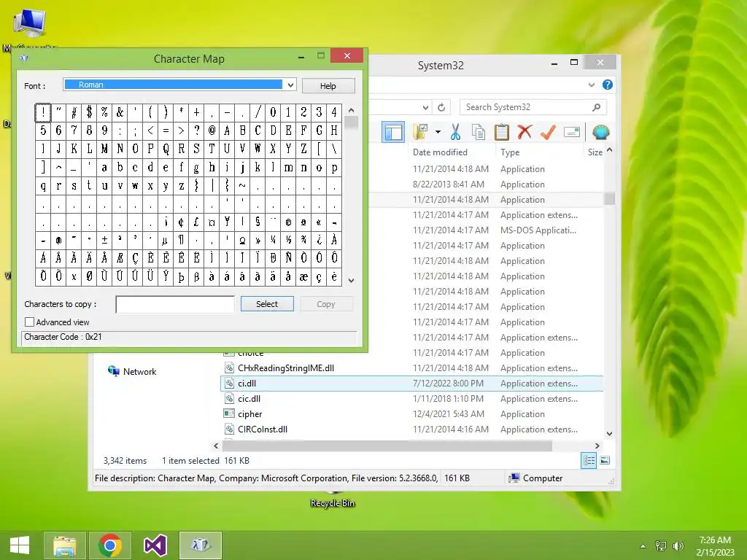Launch Google Chrome from taskbar
This screenshot has height=560, width=747.
pos(110,545)
